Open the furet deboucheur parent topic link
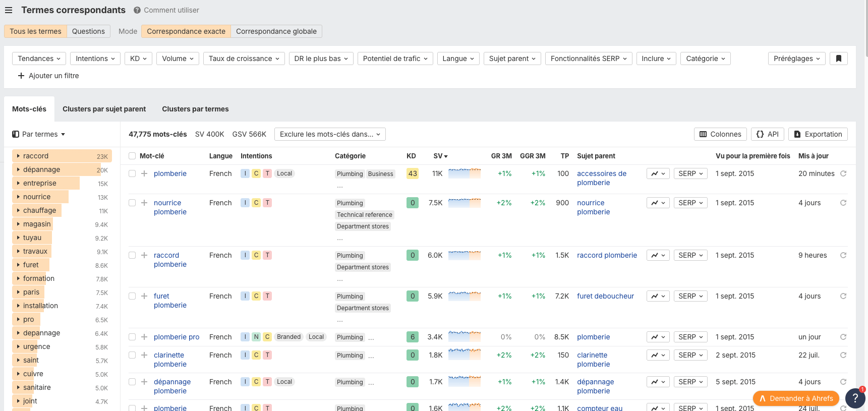This screenshot has height=411, width=868. coord(605,296)
